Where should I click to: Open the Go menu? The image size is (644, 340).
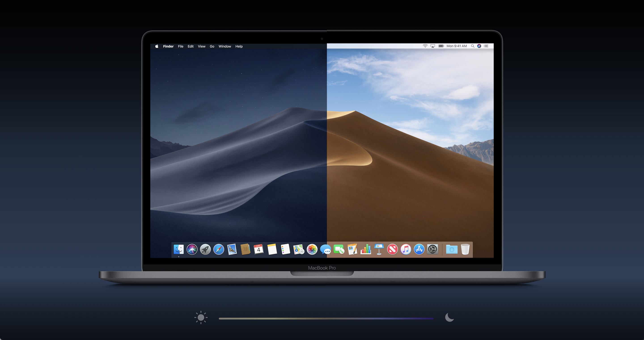pyautogui.click(x=212, y=46)
